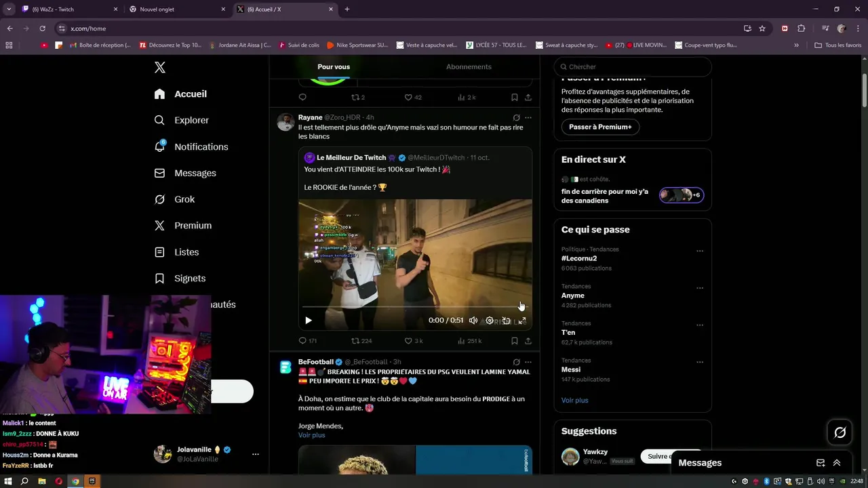
Task: Bookmark this page star icon
Action: click(x=762, y=28)
